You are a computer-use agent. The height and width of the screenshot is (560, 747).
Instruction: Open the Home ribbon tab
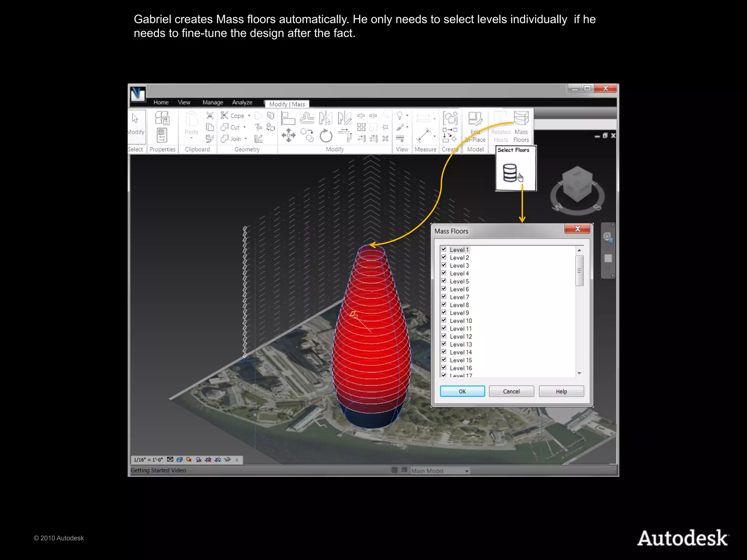click(161, 102)
